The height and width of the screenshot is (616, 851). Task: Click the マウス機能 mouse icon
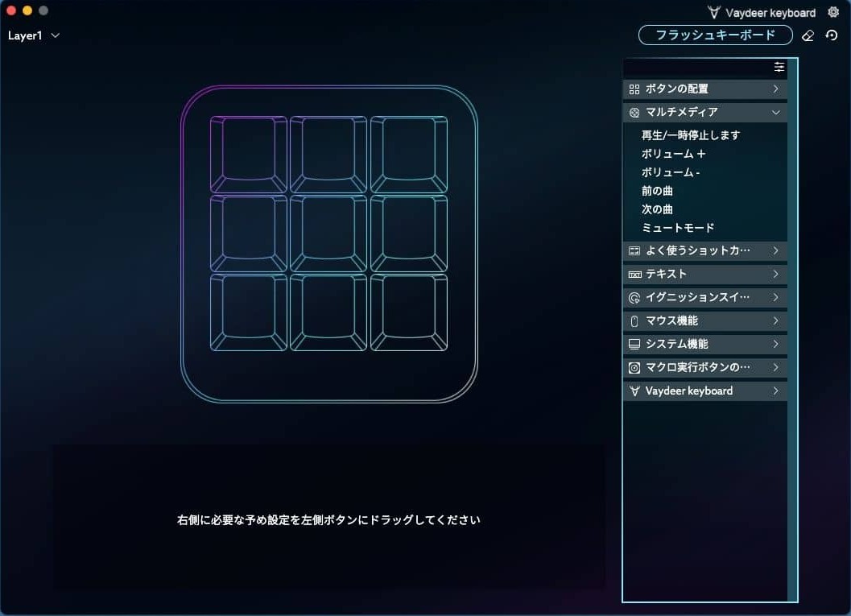click(634, 321)
